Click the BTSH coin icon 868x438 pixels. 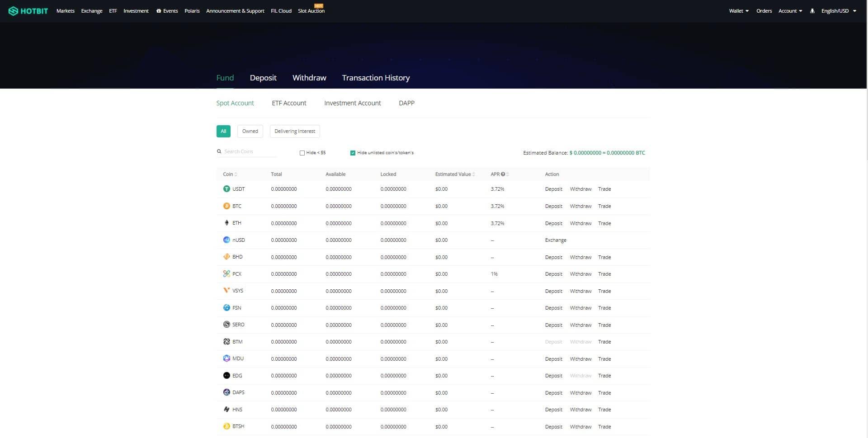click(226, 426)
